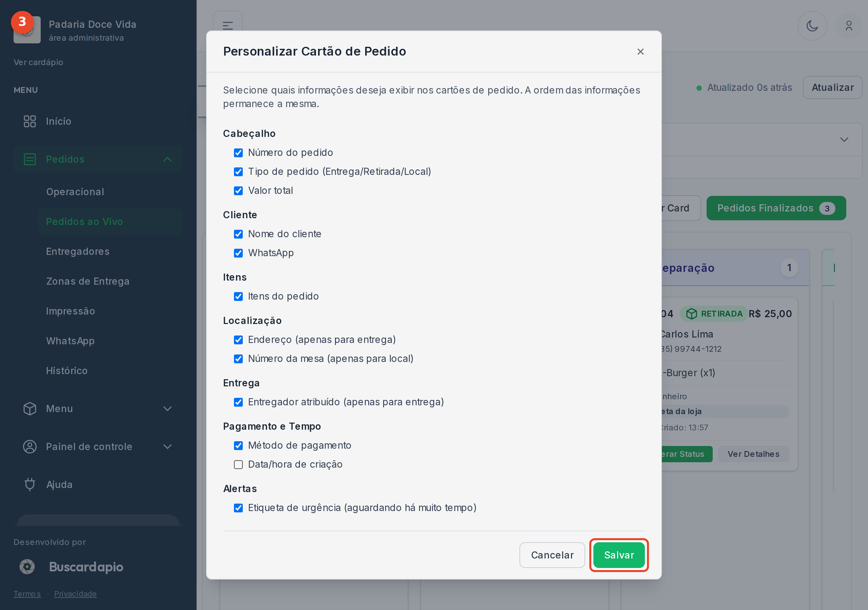Open the user profile icon
Screen dimensions: 868x610
(849, 26)
